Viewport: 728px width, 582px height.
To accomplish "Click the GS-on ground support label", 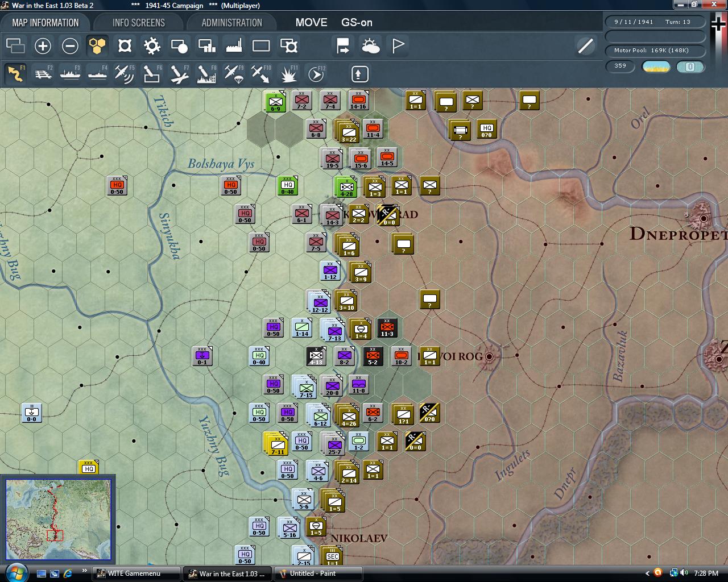I will (x=357, y=23).
